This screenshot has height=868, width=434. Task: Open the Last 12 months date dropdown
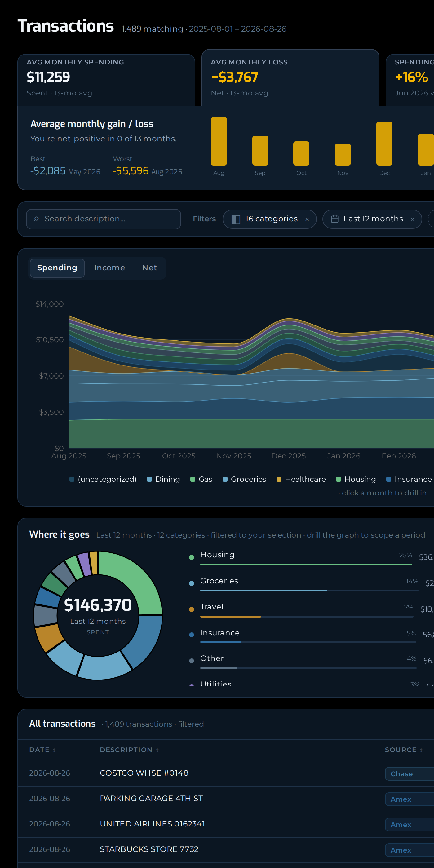pyautogui.click(x=372, y=219)
